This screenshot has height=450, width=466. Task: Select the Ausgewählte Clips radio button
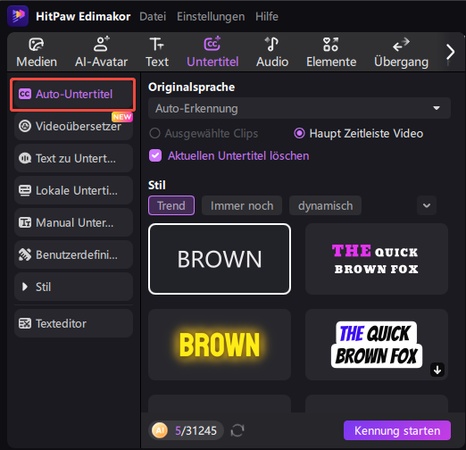(x=155, y=133)
